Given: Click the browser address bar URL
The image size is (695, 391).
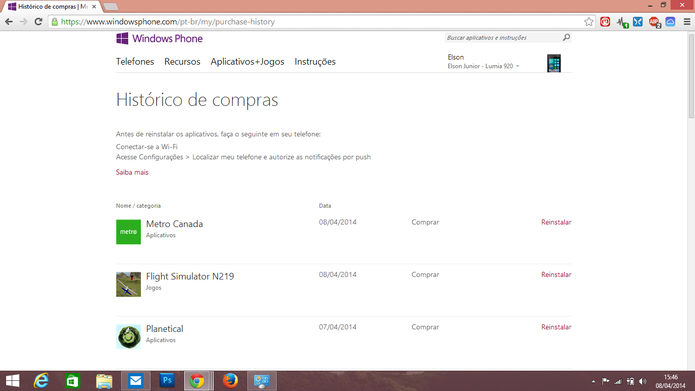Looking at the screenshot, I should [168, 22].
